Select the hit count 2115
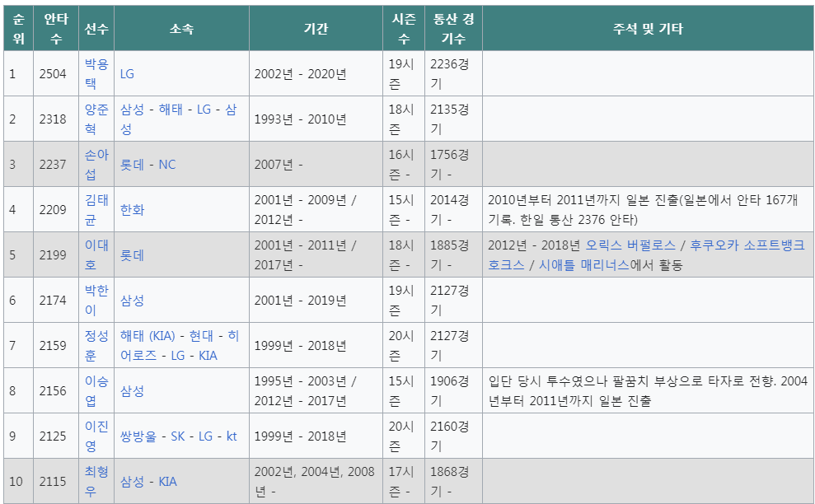815x504 pixels. pos(53,481)
